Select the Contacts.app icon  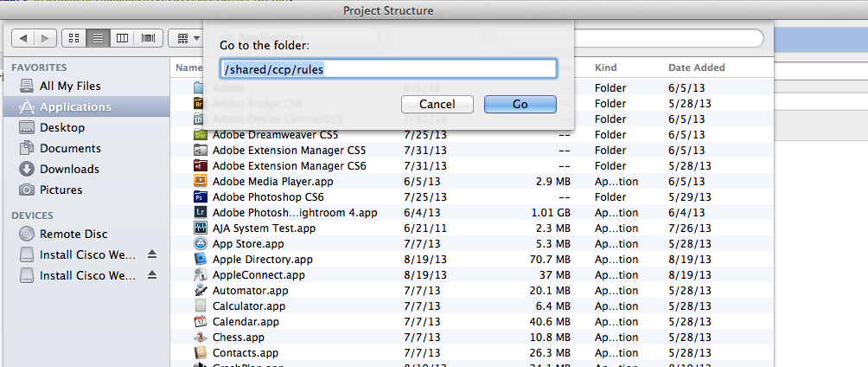coord(200,352)
